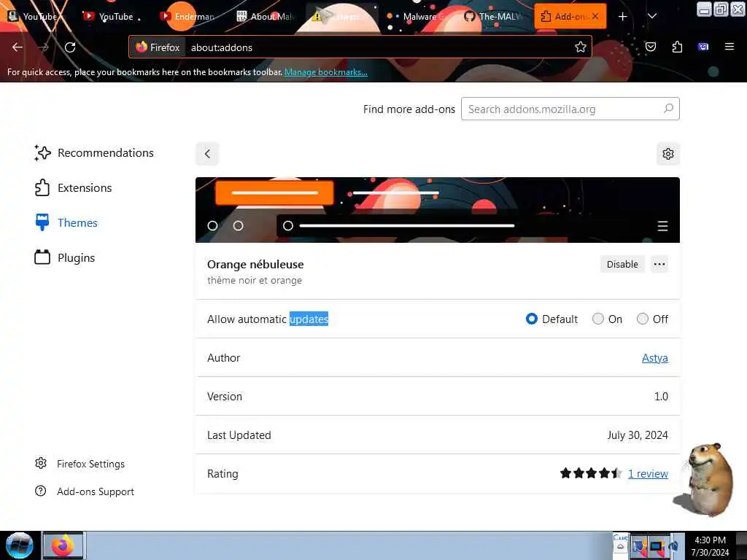The image size is (747, 560).
Task: Disable the Orange nébuleuse theme
Action: (x=622, y=264)
